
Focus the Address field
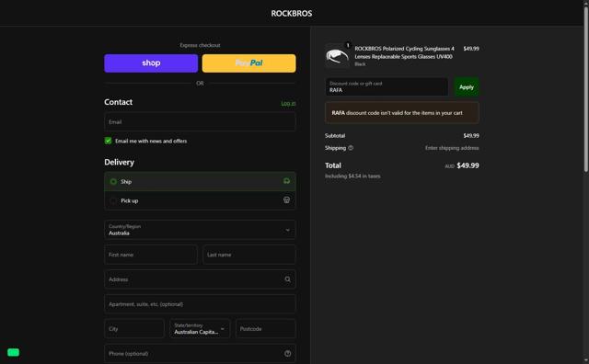pyautogui.click(x=200, y=279)
